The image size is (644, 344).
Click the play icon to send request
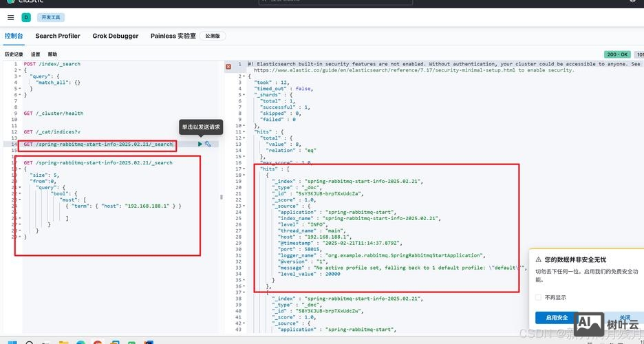click(x=200, y=144)
